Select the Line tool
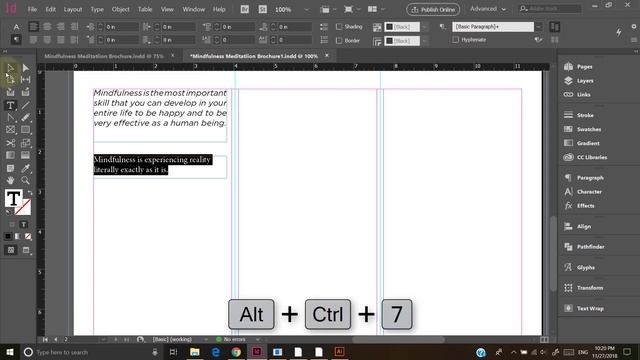640x360 pixels. click(26, 105)
